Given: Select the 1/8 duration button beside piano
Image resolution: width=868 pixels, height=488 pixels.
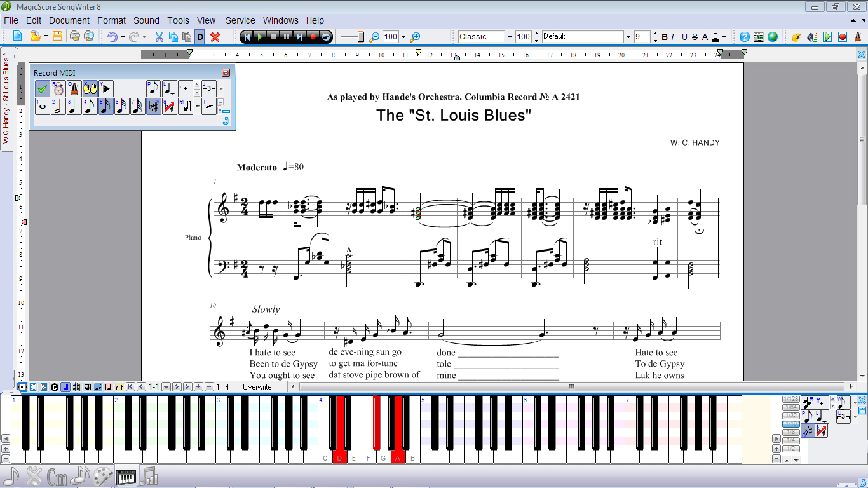Looking at the screenshot, I should 790,432.
